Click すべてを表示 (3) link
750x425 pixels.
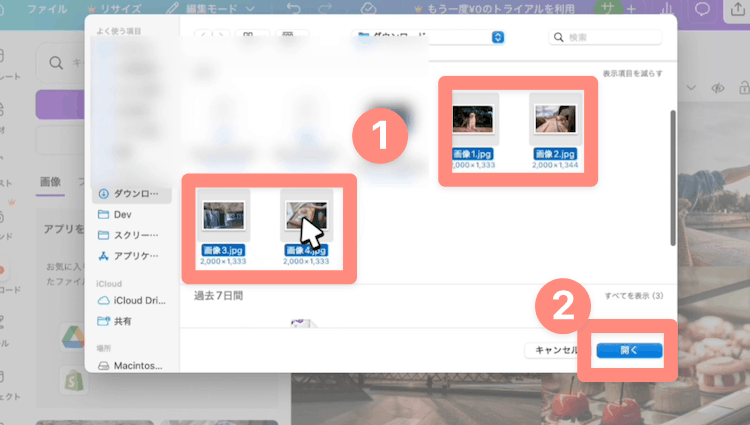pos(634,296)
